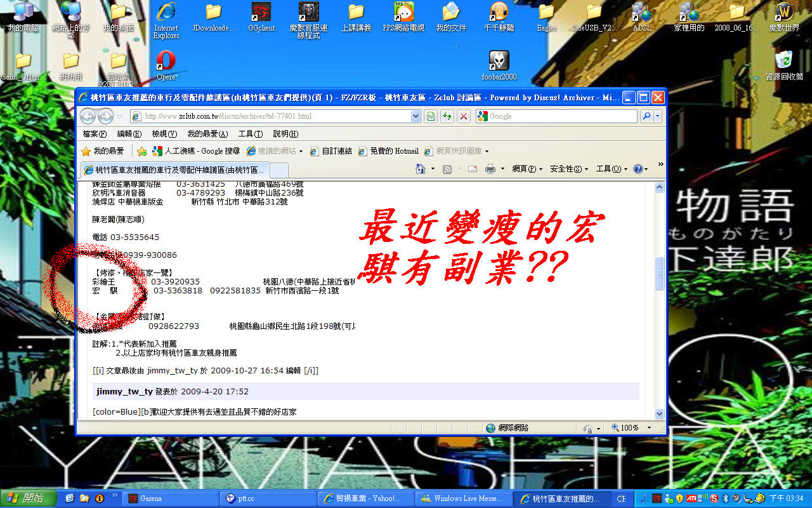Open the 免費的 Hotmail favorites link
The width and height of the screenshot is (812, 508).
point(388,151)
